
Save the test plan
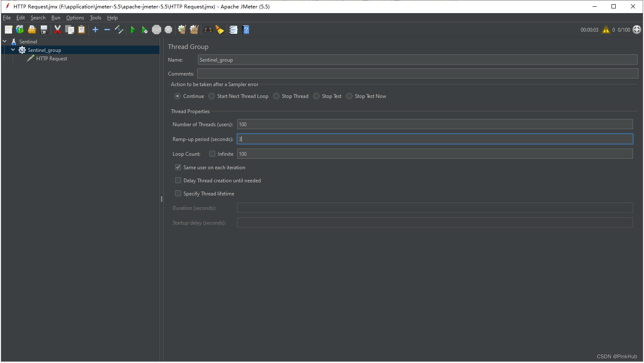[x=43, y=30]
